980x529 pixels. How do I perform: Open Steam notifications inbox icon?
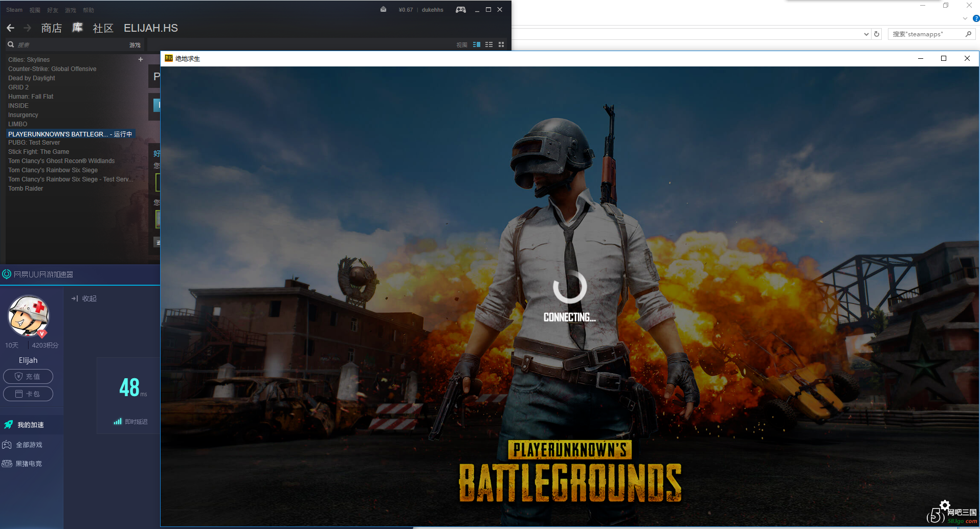(x=383, y=10)
